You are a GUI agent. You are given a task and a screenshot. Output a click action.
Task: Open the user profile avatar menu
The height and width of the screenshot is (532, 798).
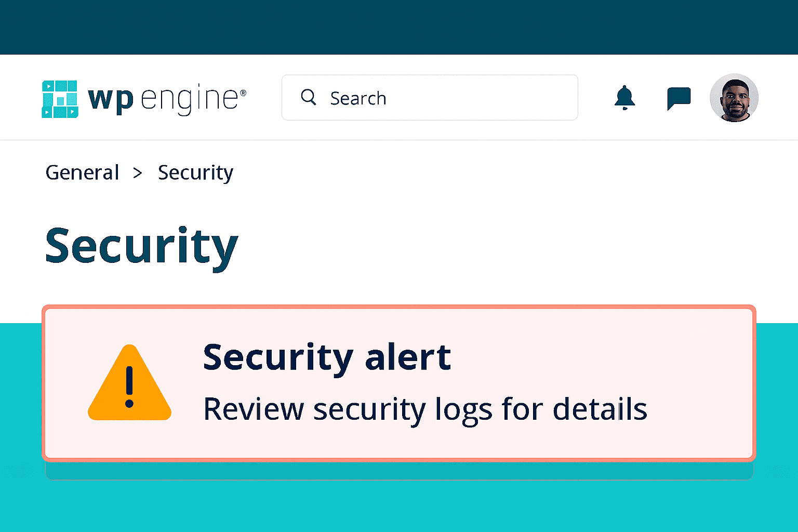coord(734,98)
